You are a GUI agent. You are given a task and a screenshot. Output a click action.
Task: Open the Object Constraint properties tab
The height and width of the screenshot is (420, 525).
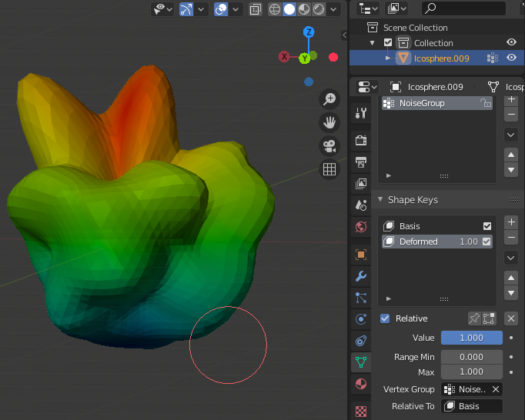[x=361, y=341]
